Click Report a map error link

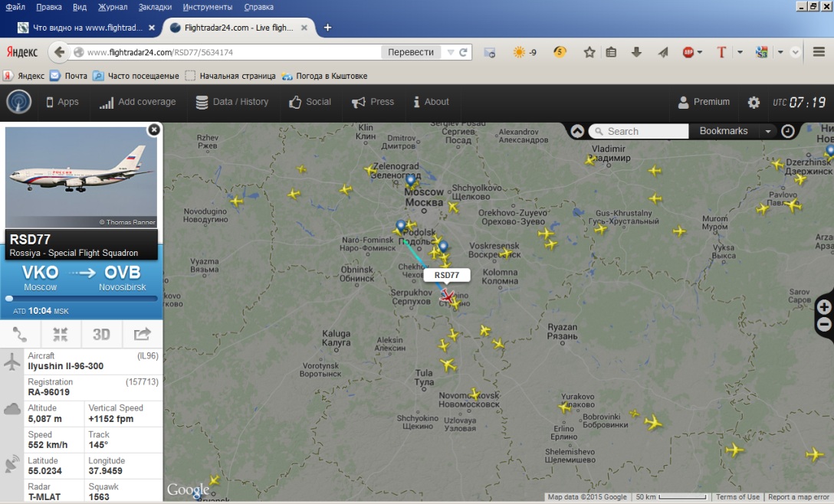click(x=799, y=497)
